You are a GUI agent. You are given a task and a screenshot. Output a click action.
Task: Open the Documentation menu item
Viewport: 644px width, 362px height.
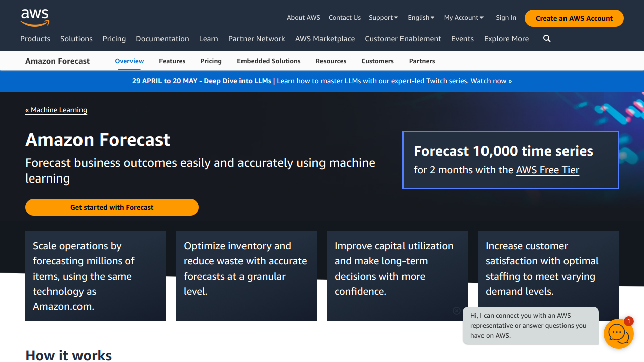[x=163, y=39]
